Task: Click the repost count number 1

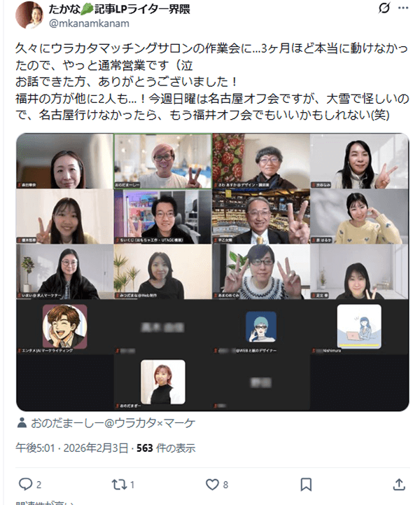Action: (x=132, y=485)
